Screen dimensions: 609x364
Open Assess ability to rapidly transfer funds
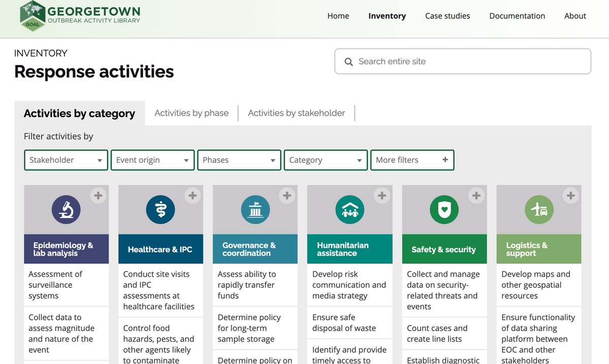point(255,285)
